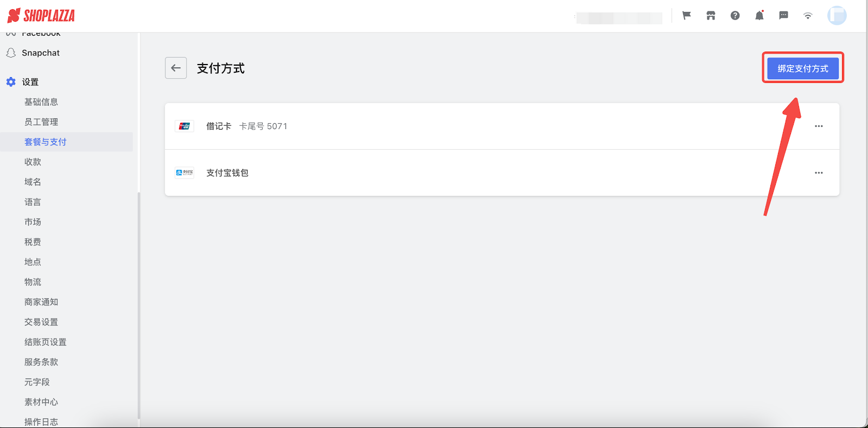This screenshot has width=868, height=428.
Task: Click the 支付宝钱包 payment method row
Action: point(502,173)
